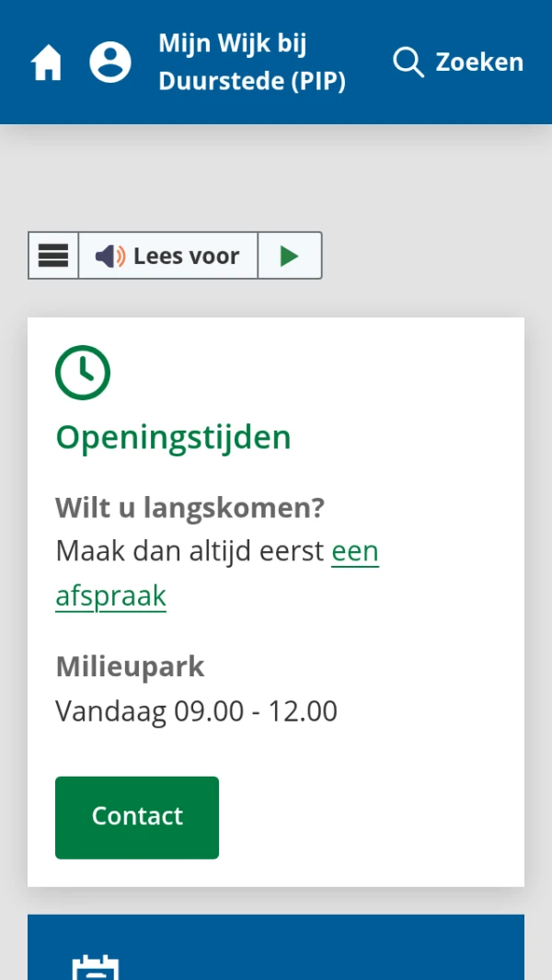Click the Lees voor text label
The image size is (552, 980).
tap(186, 256)
